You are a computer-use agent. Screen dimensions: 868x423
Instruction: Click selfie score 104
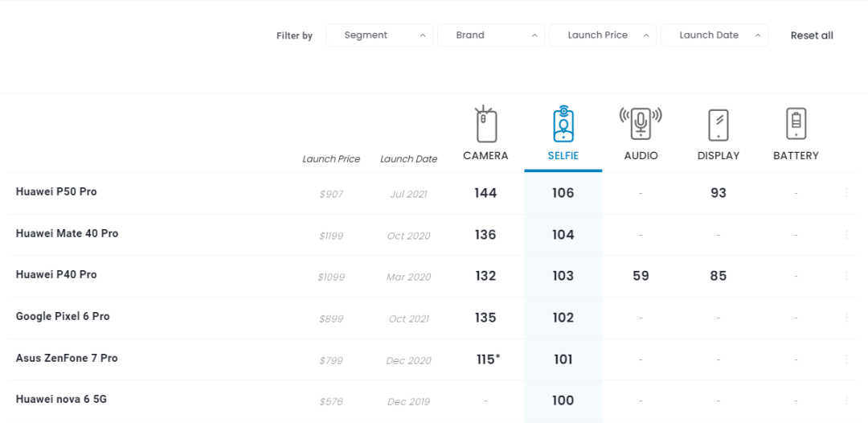point(563,235)
